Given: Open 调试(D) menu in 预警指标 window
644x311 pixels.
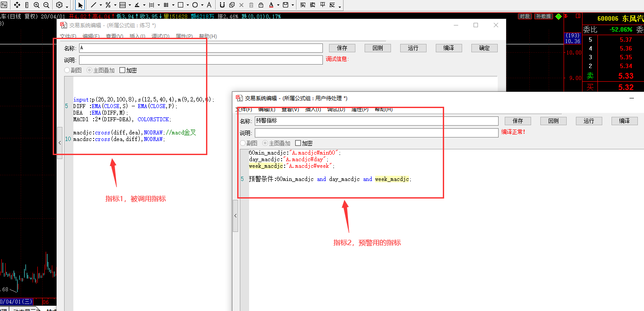Looking at the screenshot, I should pyautogui.click(x=336, y=109).
